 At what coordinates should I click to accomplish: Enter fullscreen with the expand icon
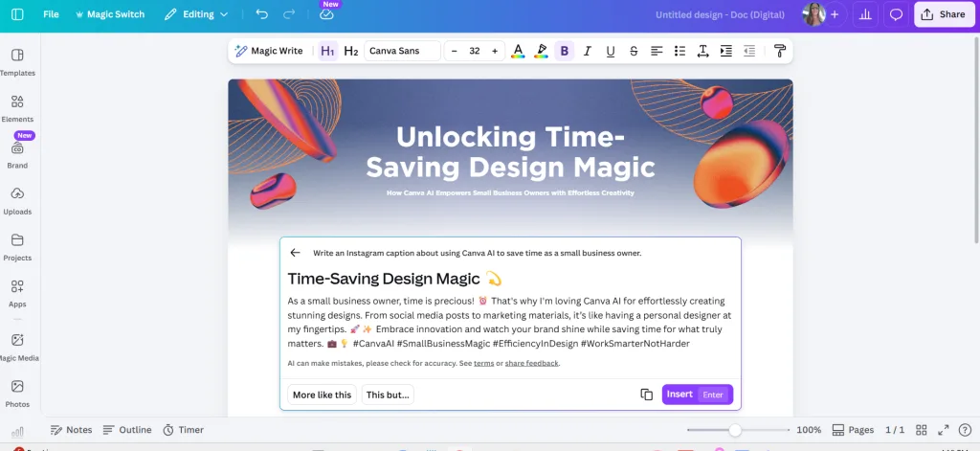click(x=943, y=430)
